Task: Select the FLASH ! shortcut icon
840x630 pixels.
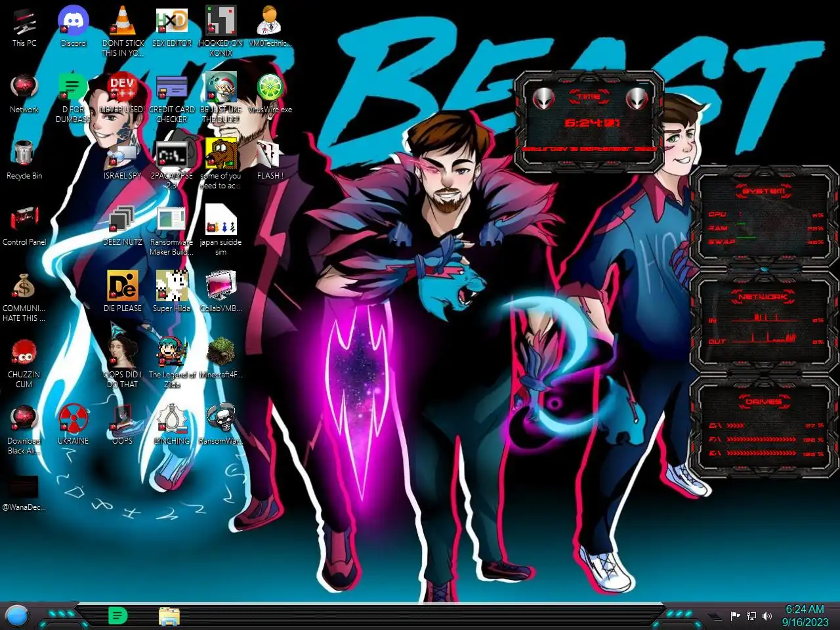Action: [270, 160]
